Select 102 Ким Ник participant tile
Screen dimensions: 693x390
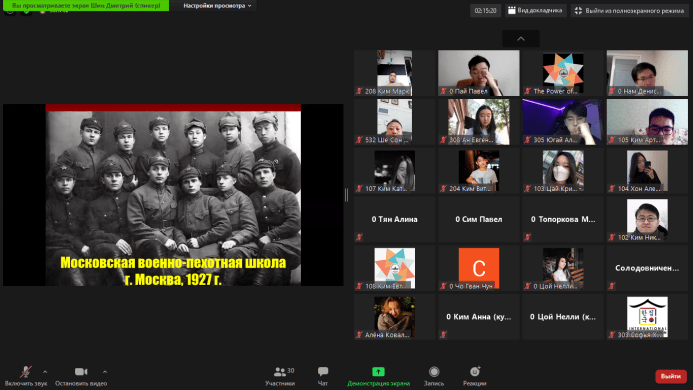tap(647, 219)
